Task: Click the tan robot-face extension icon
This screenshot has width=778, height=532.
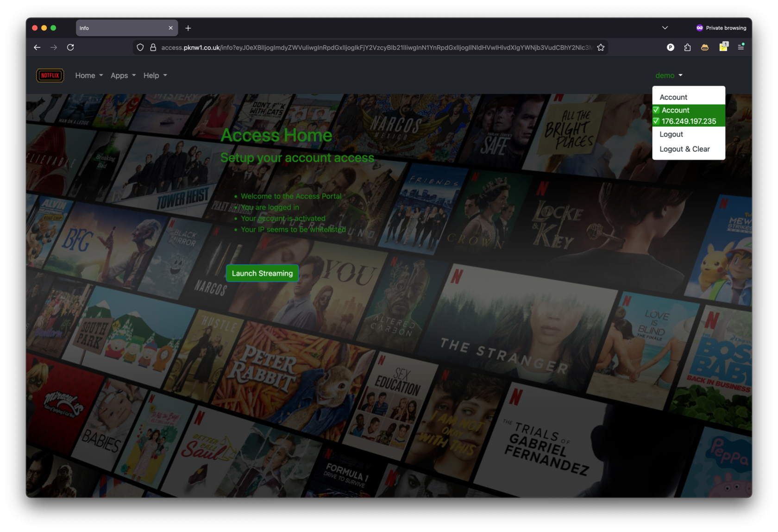Action: pos(704,47)
